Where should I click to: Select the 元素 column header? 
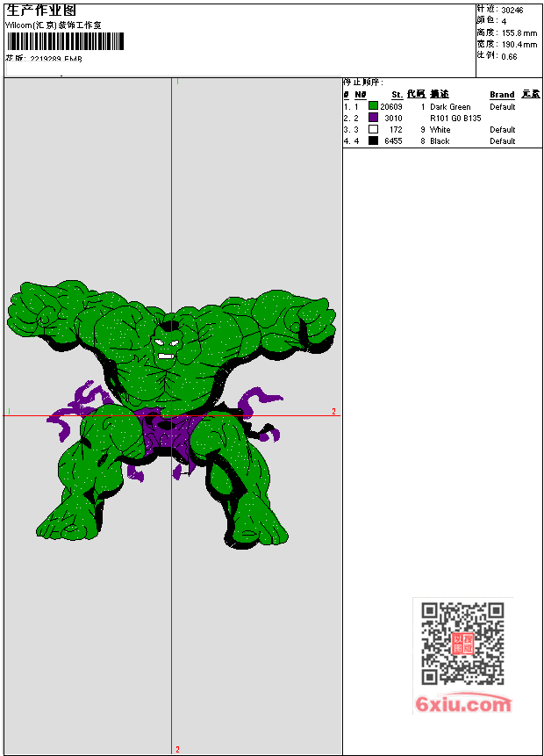coord(531,94)
